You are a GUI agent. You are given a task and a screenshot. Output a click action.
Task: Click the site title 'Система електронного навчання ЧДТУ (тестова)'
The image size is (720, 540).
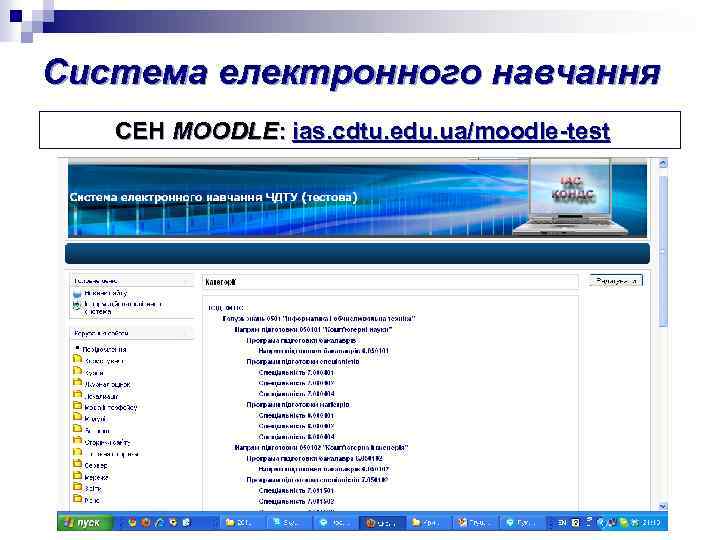[214, 197]
